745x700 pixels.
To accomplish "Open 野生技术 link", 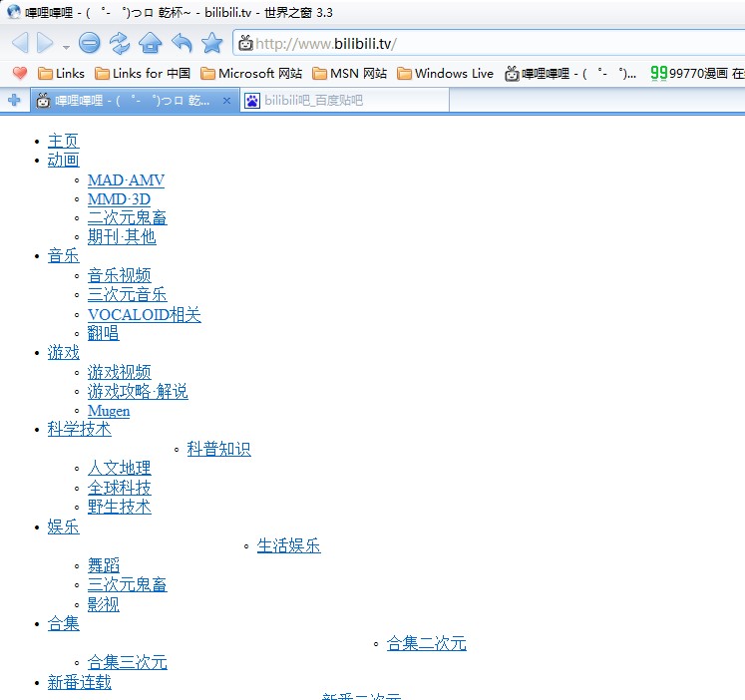I will point(120,507).
